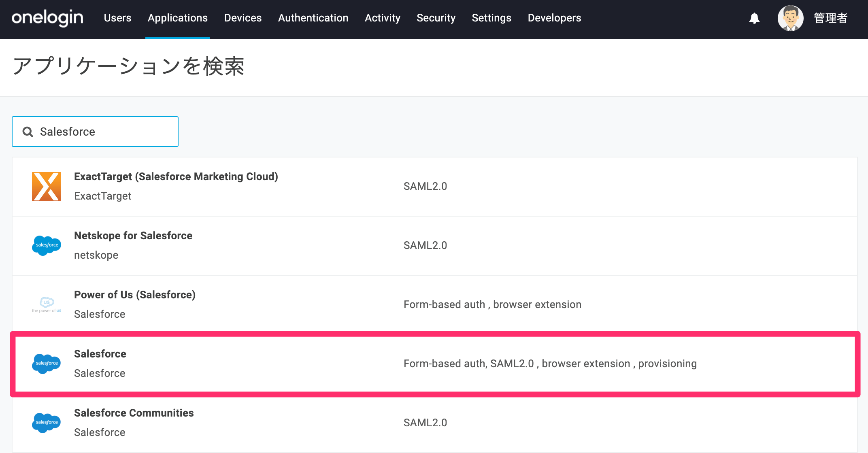Click the OneLogin logo

tap(47, 18)
